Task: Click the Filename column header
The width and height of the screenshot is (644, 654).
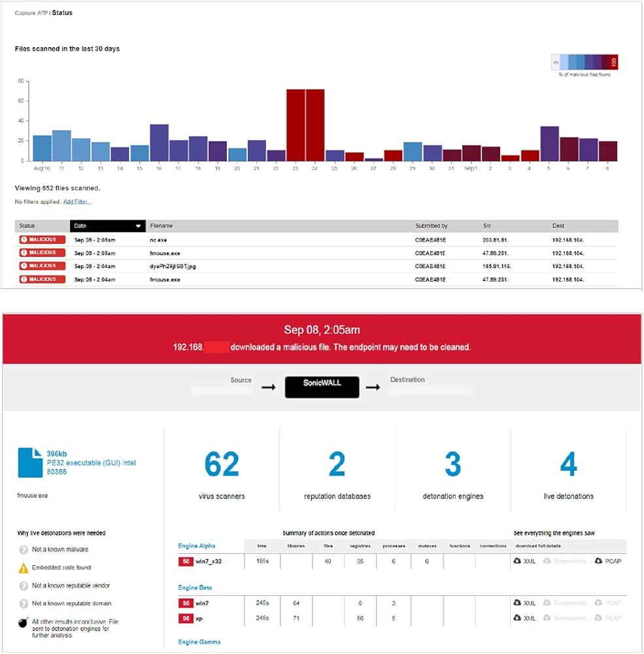Action: [x=162, y=226]
